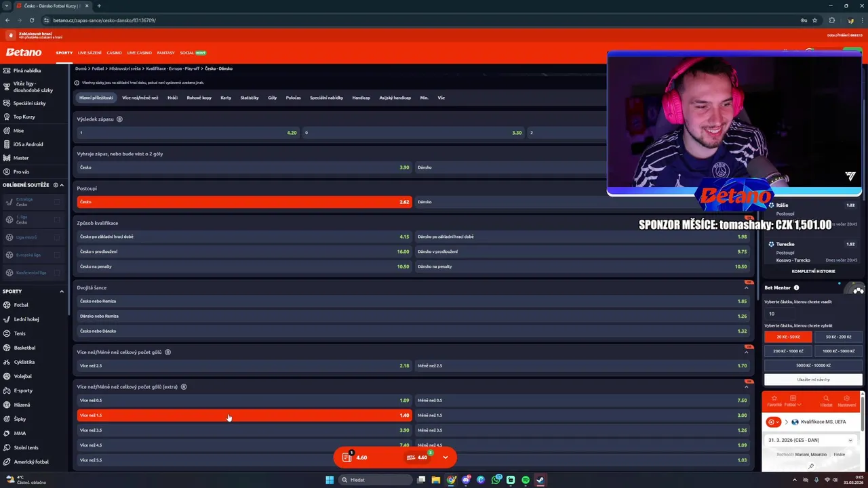Viewport: 868px width, 488px height.
Task: Open Master in the sidebar
Action: (21, 158)
